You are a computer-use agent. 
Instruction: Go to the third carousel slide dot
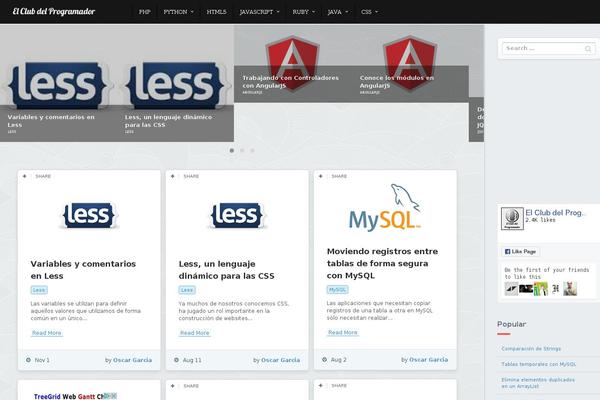(x=252, y=150)
